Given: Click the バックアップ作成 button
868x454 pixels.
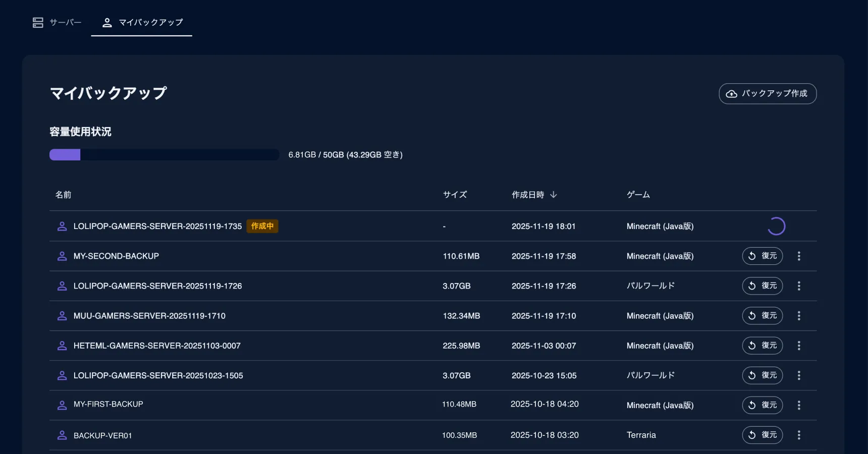Looking at the screenshot, I should tap(767, 94).
